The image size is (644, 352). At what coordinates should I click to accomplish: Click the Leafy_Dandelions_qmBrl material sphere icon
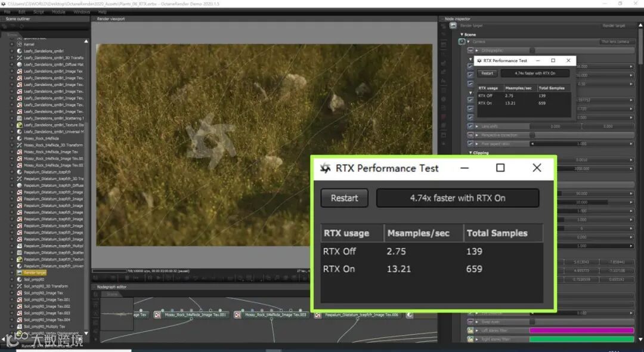click(19, 51)
